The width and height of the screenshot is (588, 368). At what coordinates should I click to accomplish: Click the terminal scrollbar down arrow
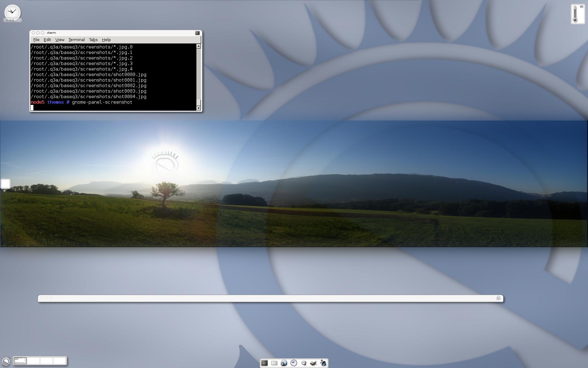click(198, 108)
